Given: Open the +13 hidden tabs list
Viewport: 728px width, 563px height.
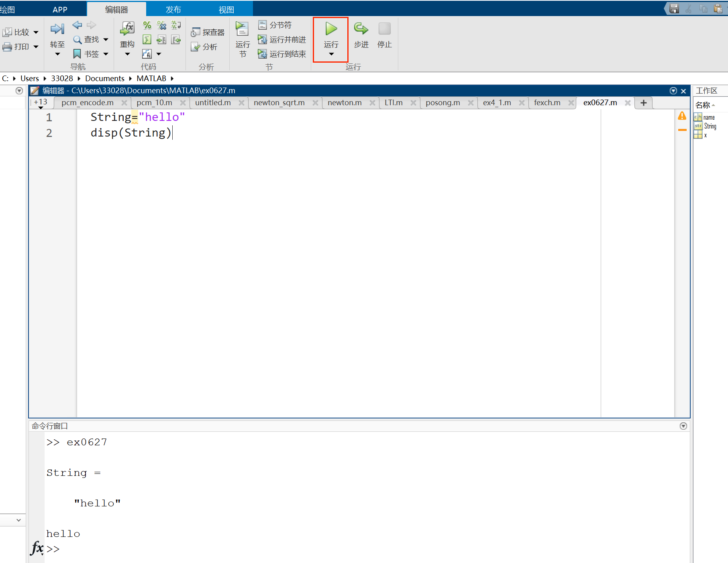Looking at the screenshot, I should (41, 103).
